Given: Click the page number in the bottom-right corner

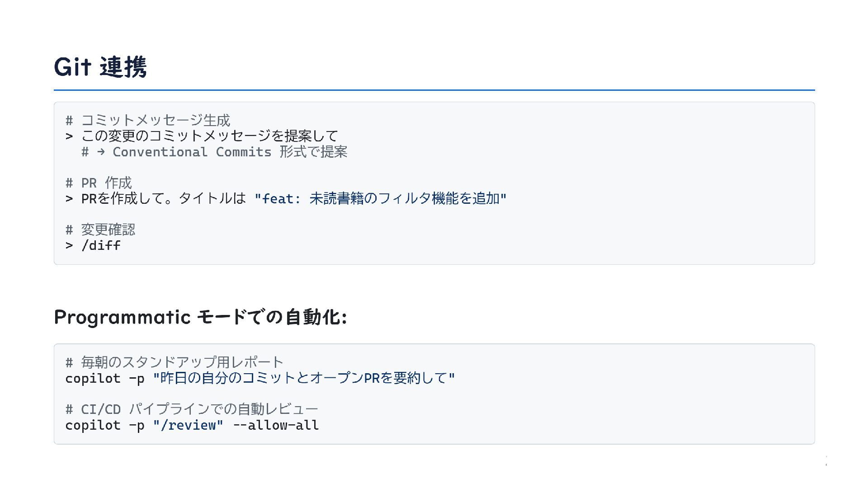Looking at the screenshot, I should pyautogui.click(x=826, y=461).
